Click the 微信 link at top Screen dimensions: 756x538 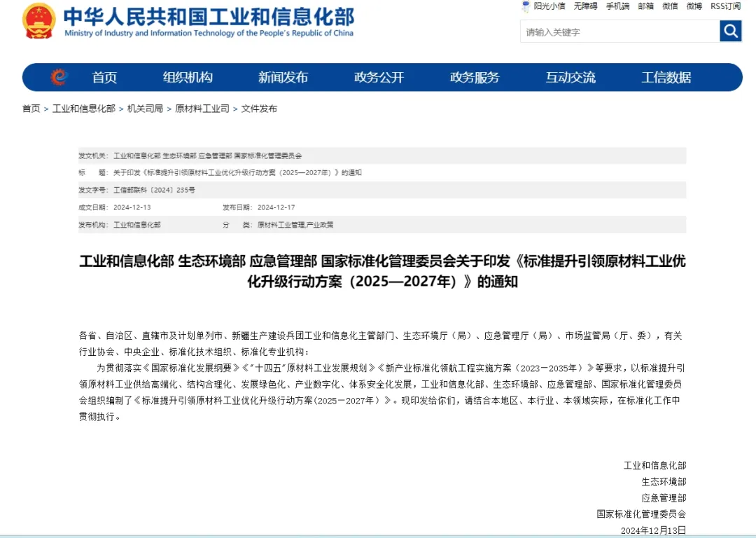pyautogui.click(x=670, y=6)
